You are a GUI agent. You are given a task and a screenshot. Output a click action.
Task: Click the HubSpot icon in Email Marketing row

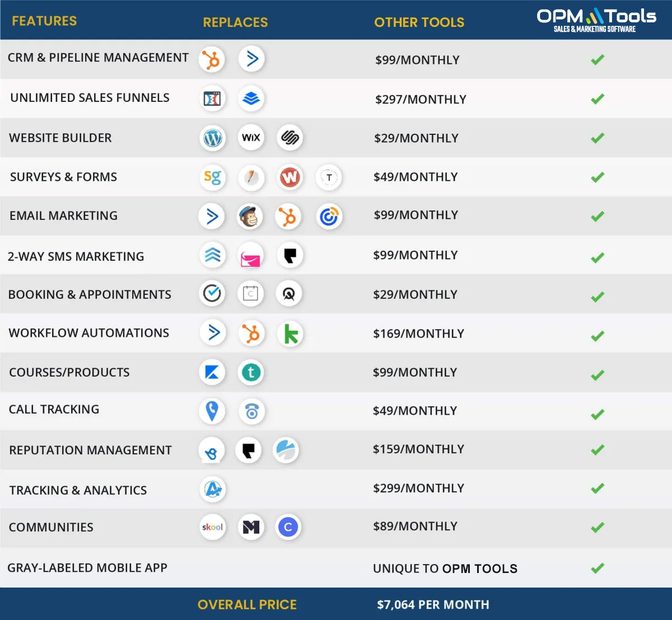coord(288,217)
